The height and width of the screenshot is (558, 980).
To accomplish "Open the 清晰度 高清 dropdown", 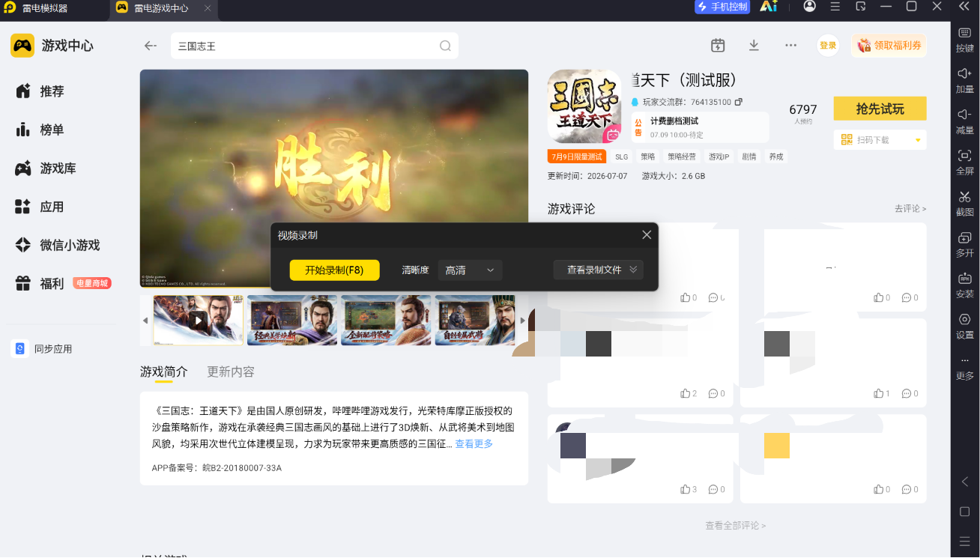I will tap(470, 270).
